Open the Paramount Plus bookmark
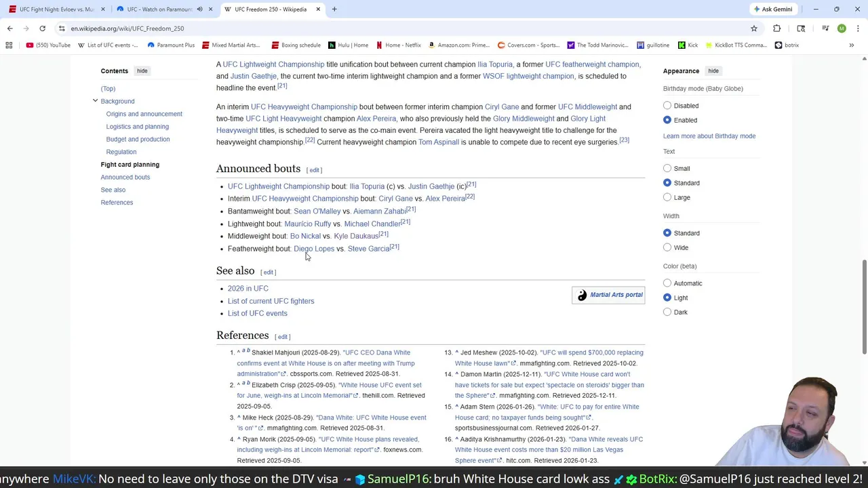 (x=171, y=45)
